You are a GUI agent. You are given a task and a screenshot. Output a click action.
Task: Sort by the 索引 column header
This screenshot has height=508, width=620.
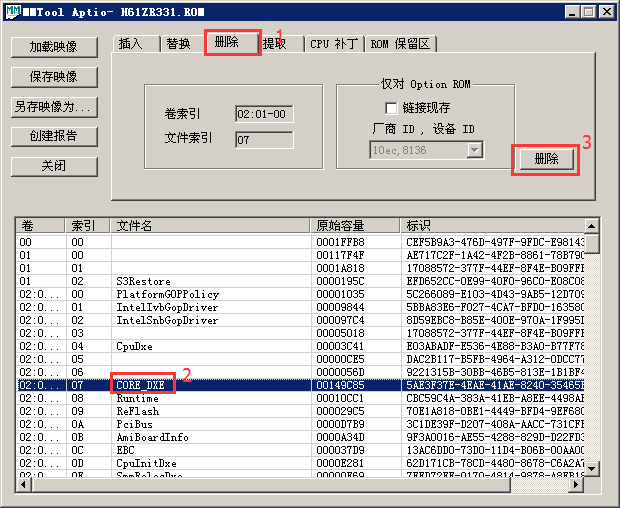pos(87,226)
